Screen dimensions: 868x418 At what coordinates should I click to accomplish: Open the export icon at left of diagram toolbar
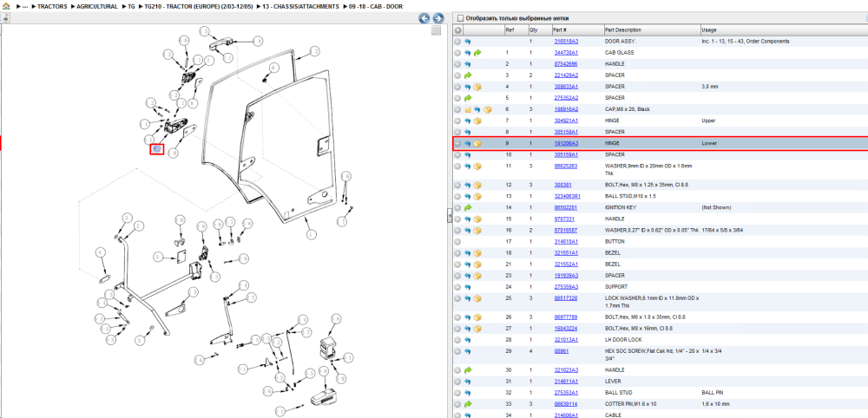pyautogui.click(x=5, y=18)
